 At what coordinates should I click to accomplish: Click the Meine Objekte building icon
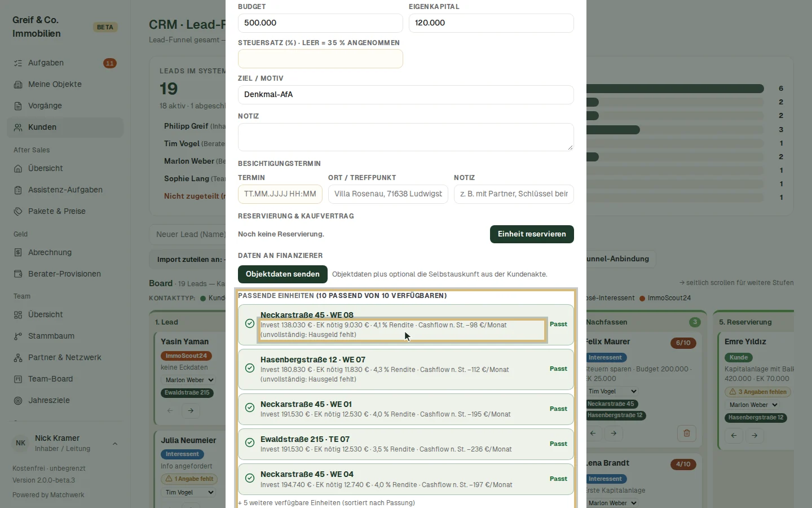coord(18,85)
